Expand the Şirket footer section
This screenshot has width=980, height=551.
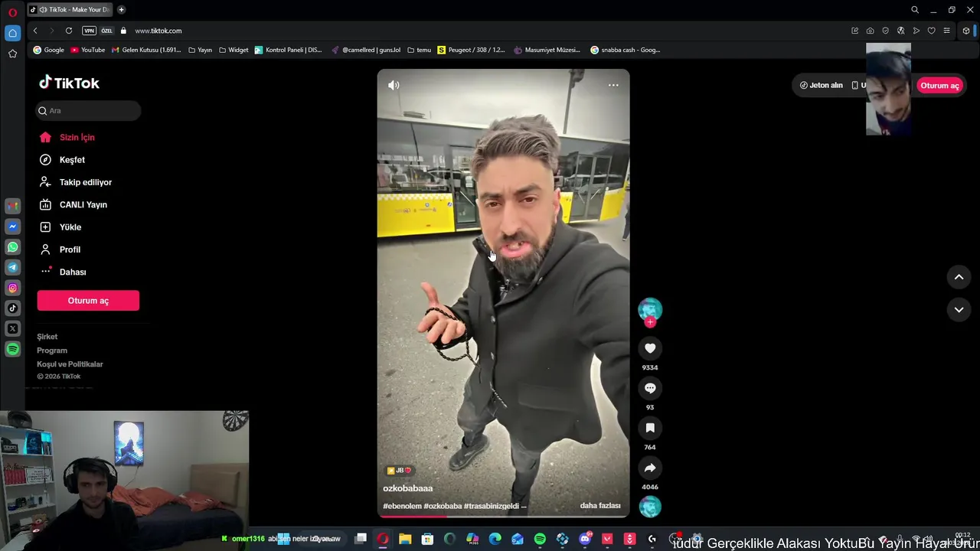tap(47, 337)
